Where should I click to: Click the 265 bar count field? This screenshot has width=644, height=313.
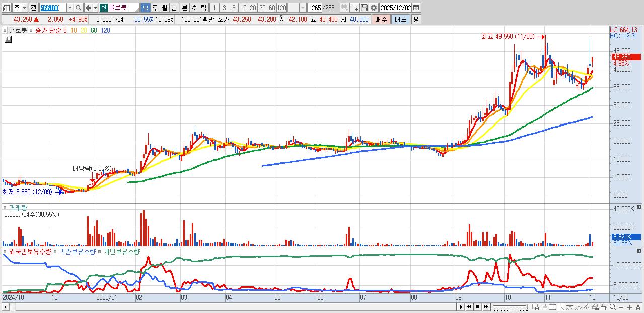(x=315, y=8)
